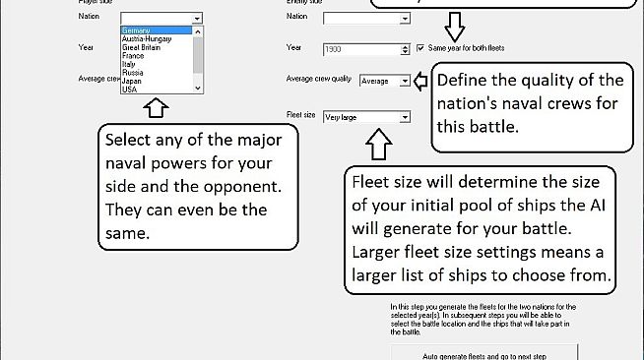Select Germany in the nation list
The height and width of the screenshot is (360, 644).
coord(157,30)
